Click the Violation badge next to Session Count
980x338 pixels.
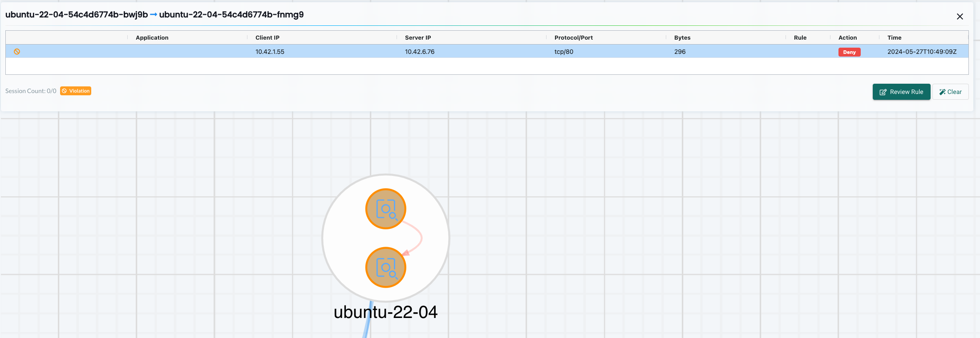click(76, 91)
